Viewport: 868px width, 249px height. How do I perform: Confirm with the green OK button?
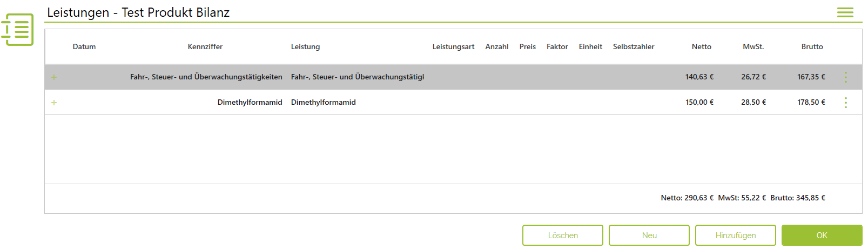coord(822,235)
